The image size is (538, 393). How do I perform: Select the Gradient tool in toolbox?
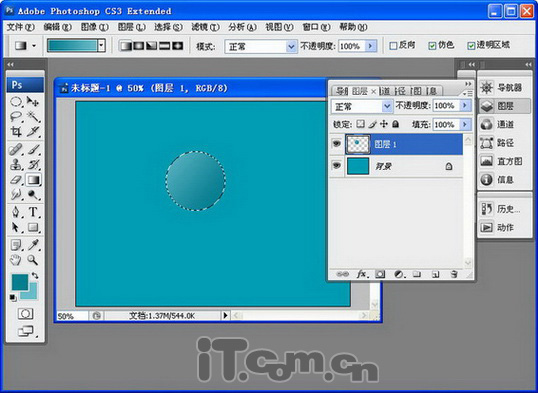pyautogui.click(x=33, y=180)
